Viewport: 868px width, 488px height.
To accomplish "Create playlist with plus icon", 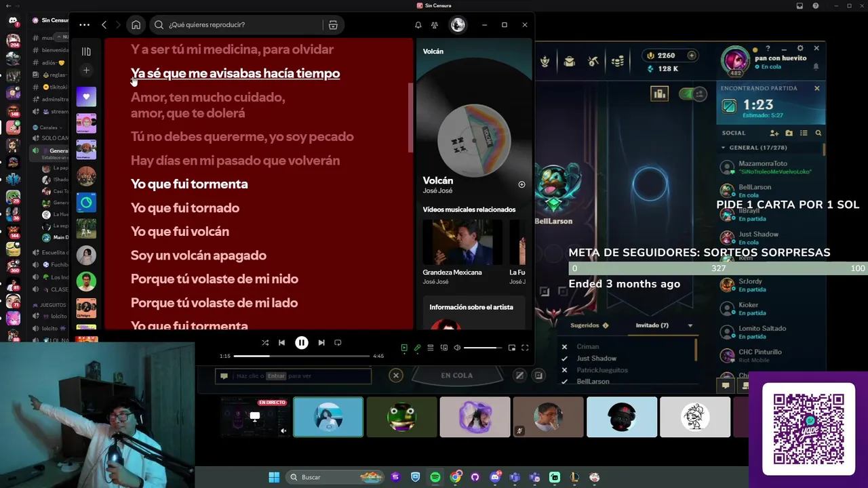I will (86, 70).
